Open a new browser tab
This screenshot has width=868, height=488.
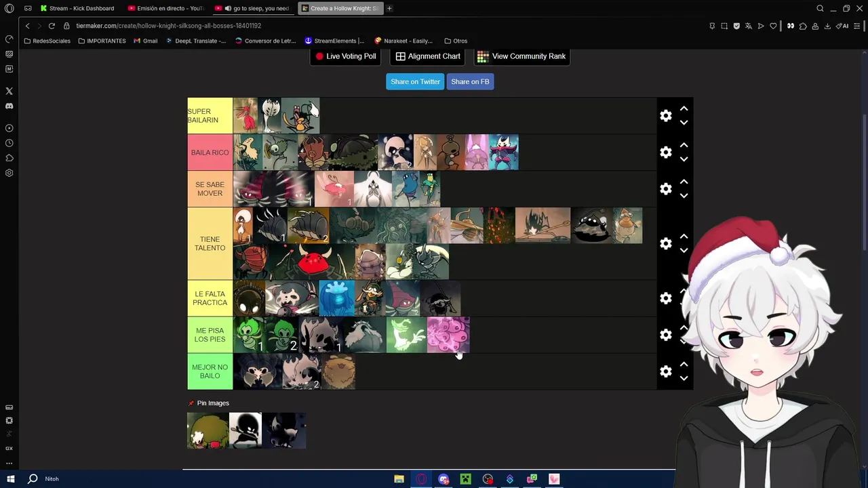[389, 8]
